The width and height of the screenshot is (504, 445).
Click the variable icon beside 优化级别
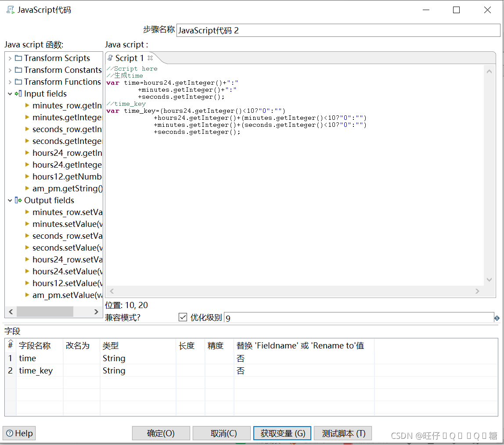497,318
